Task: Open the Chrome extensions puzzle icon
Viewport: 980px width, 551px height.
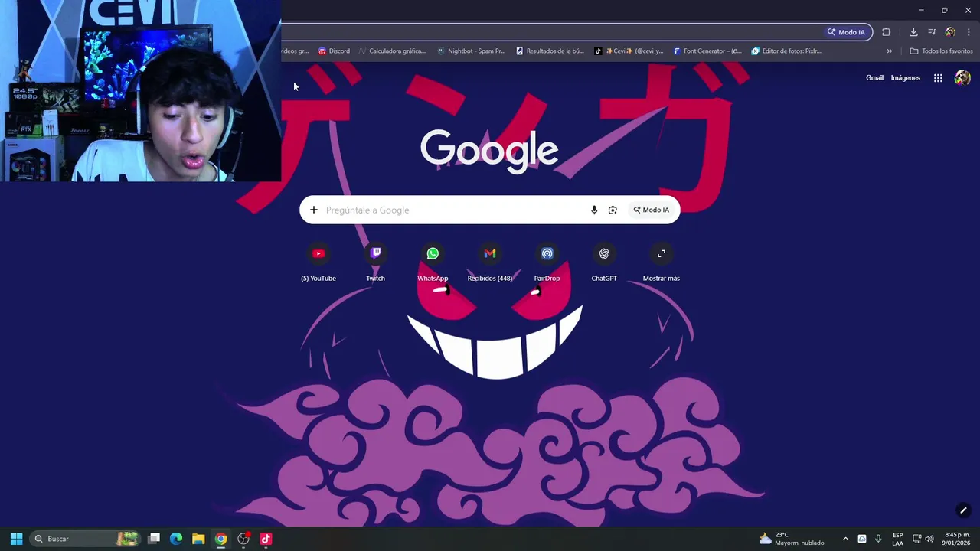Action: 887,32
